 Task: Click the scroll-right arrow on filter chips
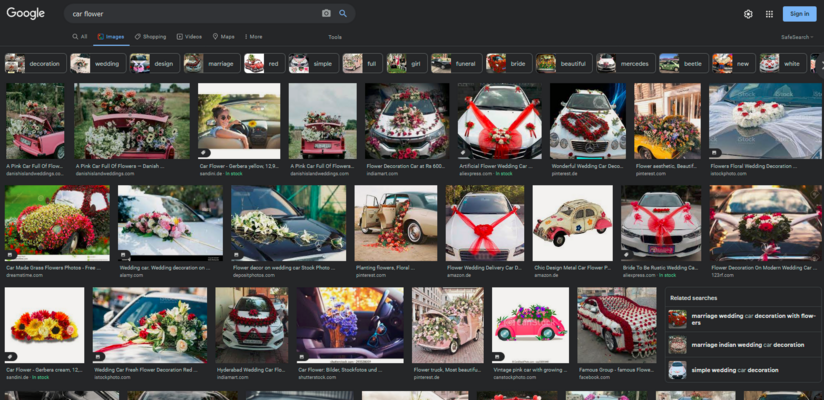820,64
